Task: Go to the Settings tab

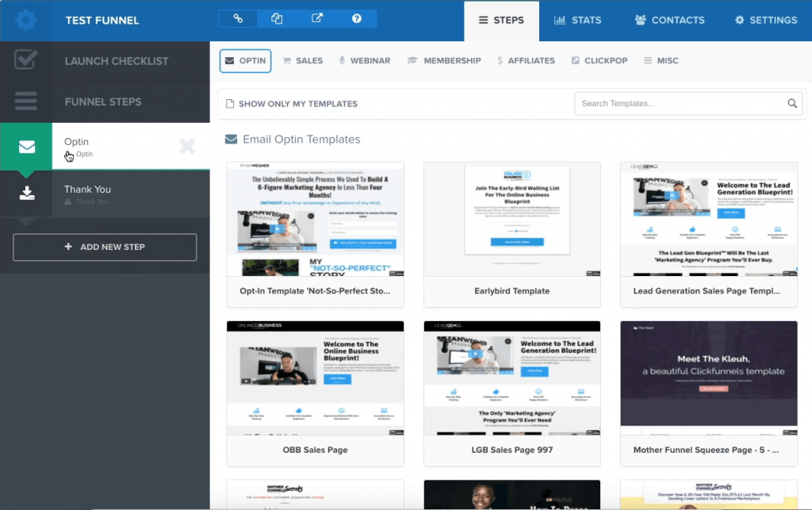Action: (x=765, y=20)
